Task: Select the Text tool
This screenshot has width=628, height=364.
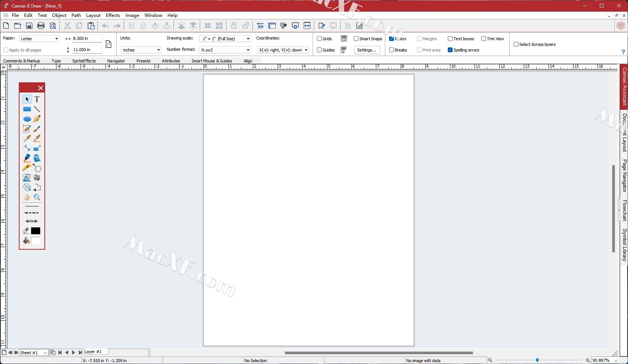Action: pyautogui.click(x=37, y=99)
